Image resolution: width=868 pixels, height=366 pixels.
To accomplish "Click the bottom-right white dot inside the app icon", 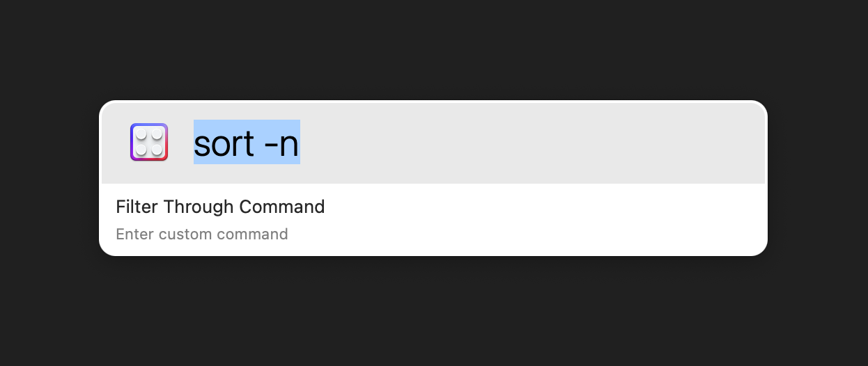I will point(157,150).
